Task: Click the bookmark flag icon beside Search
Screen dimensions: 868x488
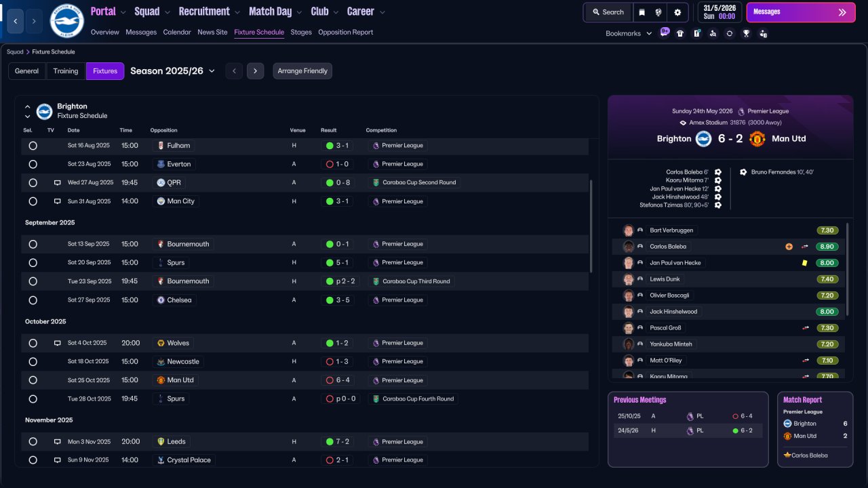Action: [x=642, y=12]
